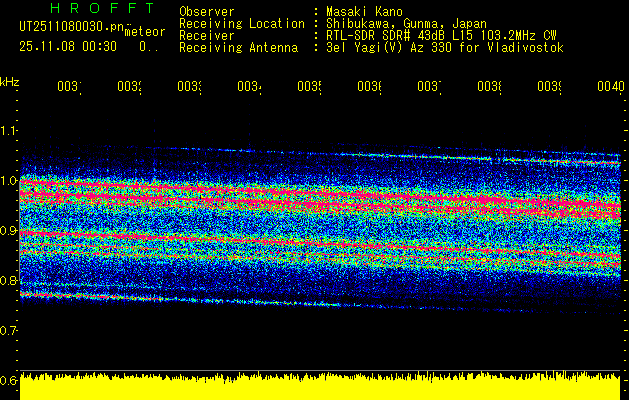Click the 0037 time marker
This screenshot has height=400, width=629.
(430, 86)
